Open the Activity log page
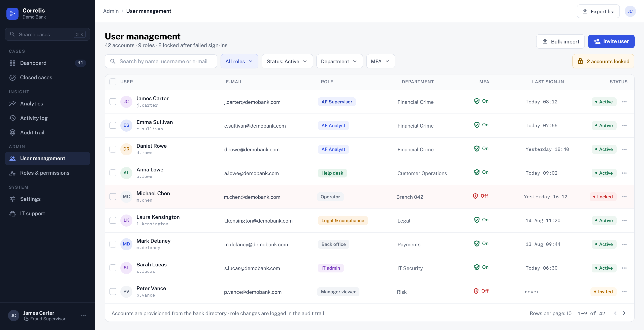644x330 pixels. (x=47, y=118)
